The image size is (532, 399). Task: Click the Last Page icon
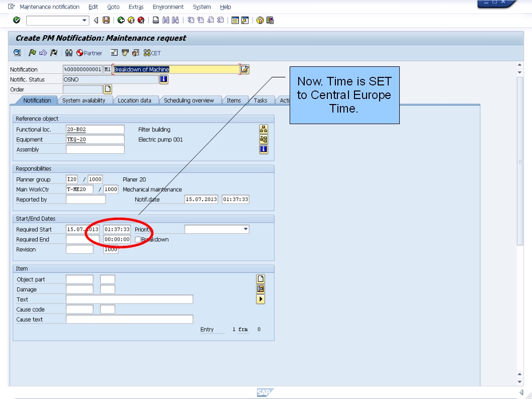220,20
